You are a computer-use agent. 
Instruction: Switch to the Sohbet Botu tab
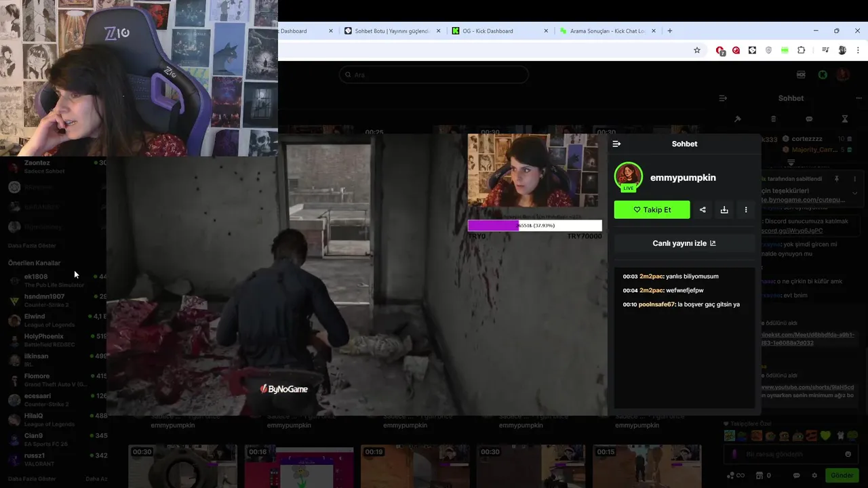392,31
